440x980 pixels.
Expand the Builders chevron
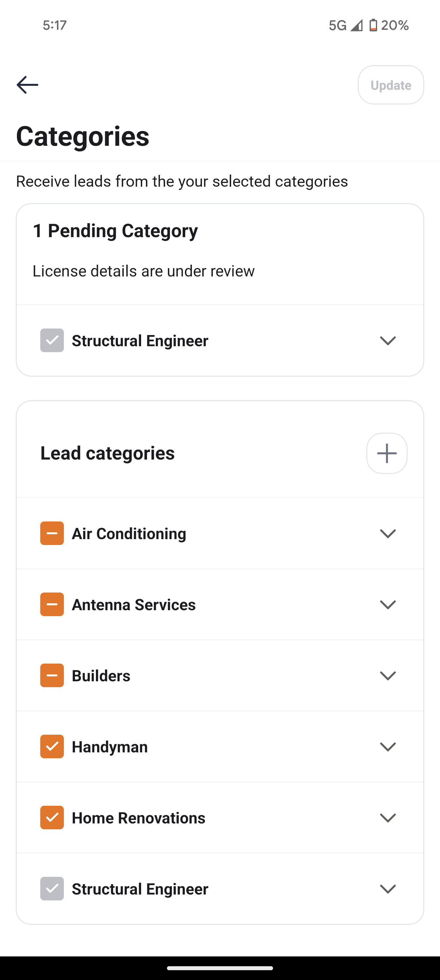[x=388, y=676]
